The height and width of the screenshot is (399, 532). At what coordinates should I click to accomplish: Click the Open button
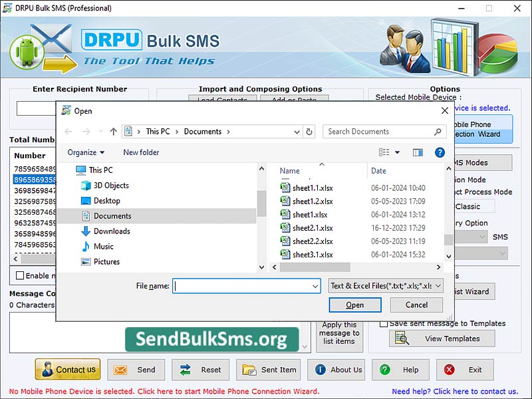point(354,305)
